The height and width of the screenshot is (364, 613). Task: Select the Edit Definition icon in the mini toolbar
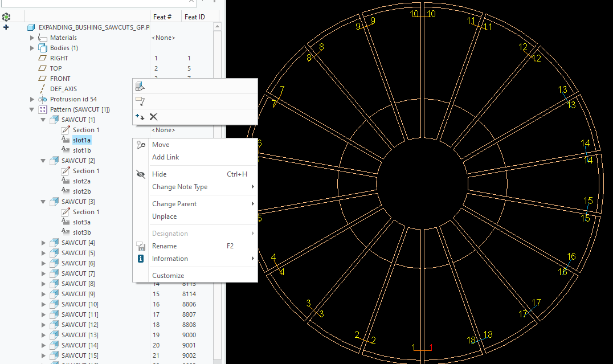139,86
